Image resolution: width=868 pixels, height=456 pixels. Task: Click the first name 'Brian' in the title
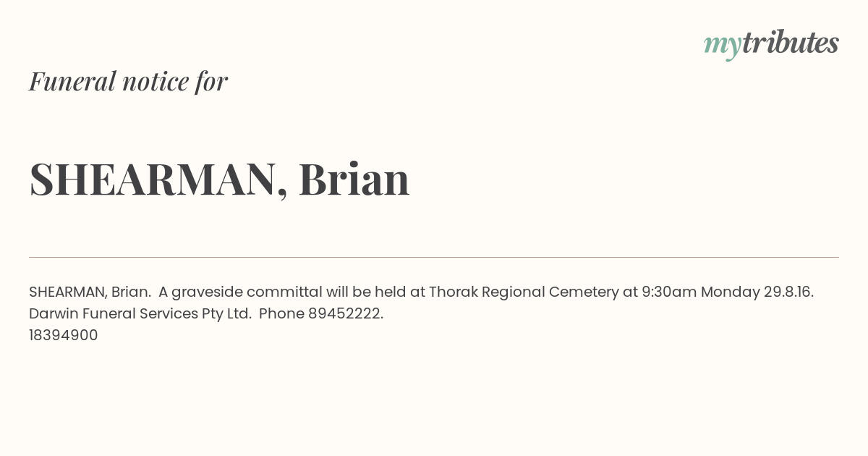354,178
